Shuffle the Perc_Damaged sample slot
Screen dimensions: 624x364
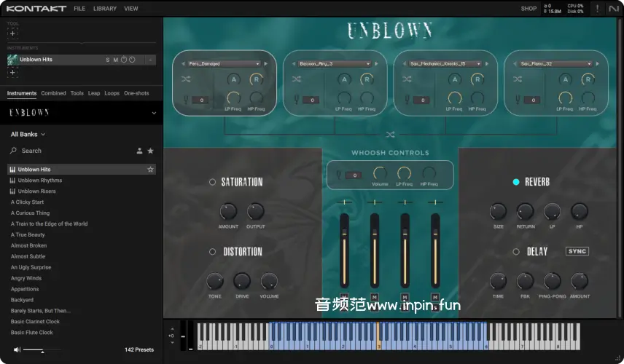tap(186, 79)
